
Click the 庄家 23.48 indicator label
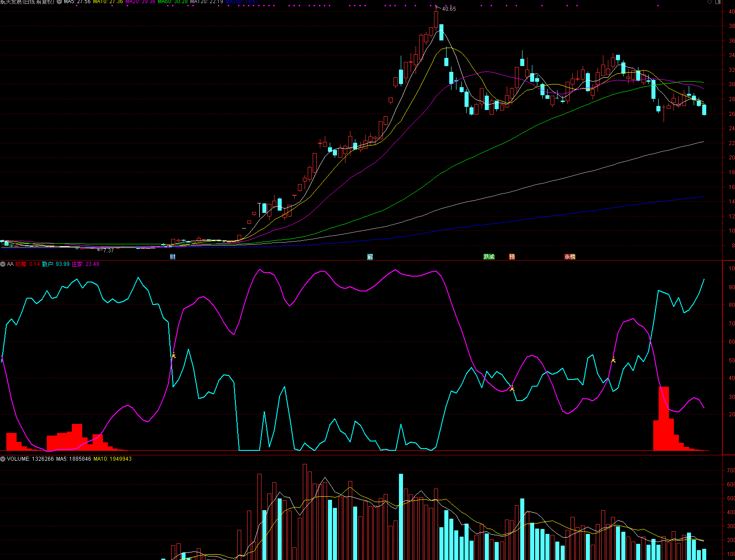coord(85,264)
